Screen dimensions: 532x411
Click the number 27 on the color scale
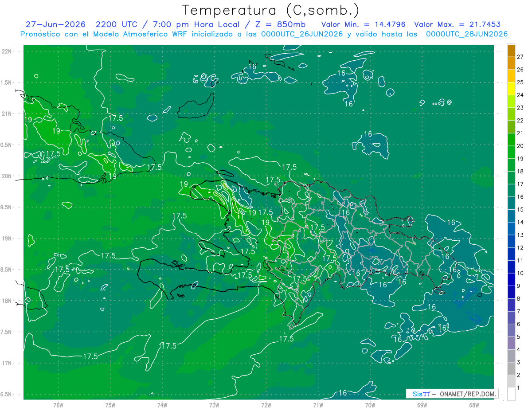(520, 56)
